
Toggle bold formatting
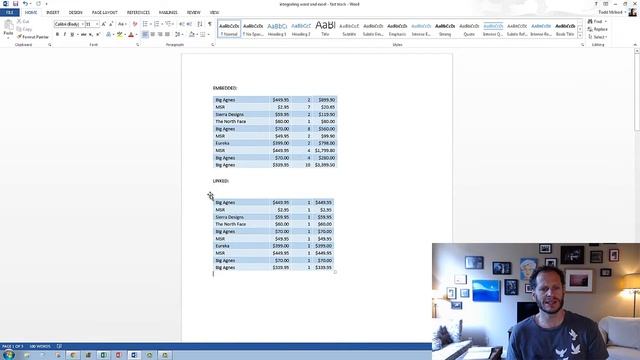57,35
